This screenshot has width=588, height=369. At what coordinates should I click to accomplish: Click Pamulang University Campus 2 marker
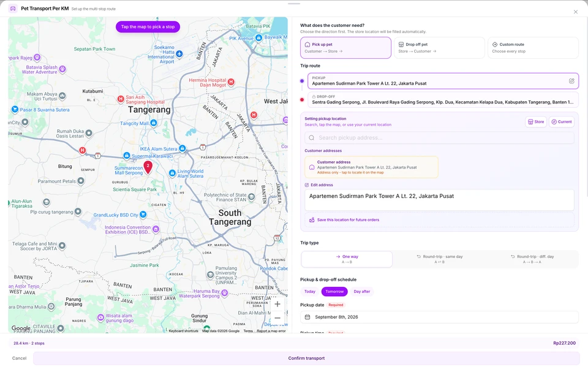pyautogui.click(x=210, y=275)
